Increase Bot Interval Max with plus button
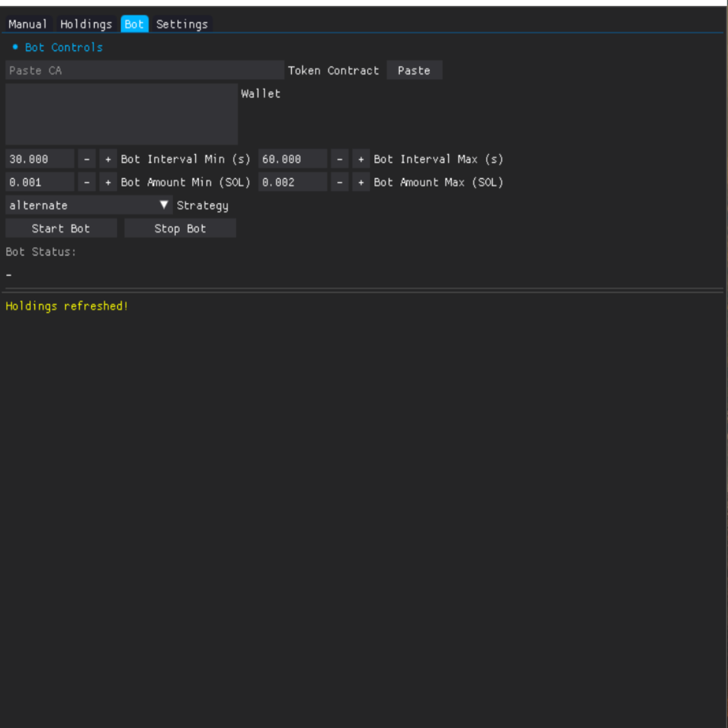Image resolution: width=728 pixels, height=728 pixels. [x=361, y=159]
